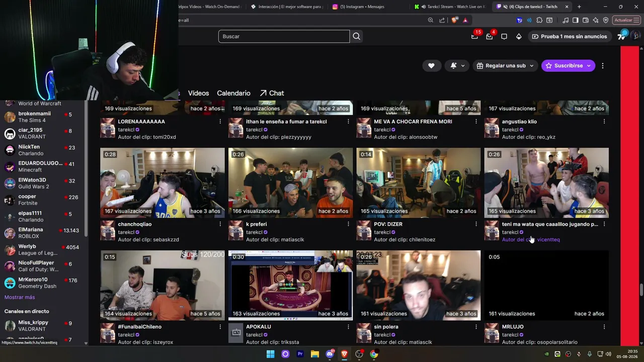Expand sidebar with Mostrar más
Image resolution: width=644 pixels, height=362 pixels.
pyautogui.click(x=20, y=297)
